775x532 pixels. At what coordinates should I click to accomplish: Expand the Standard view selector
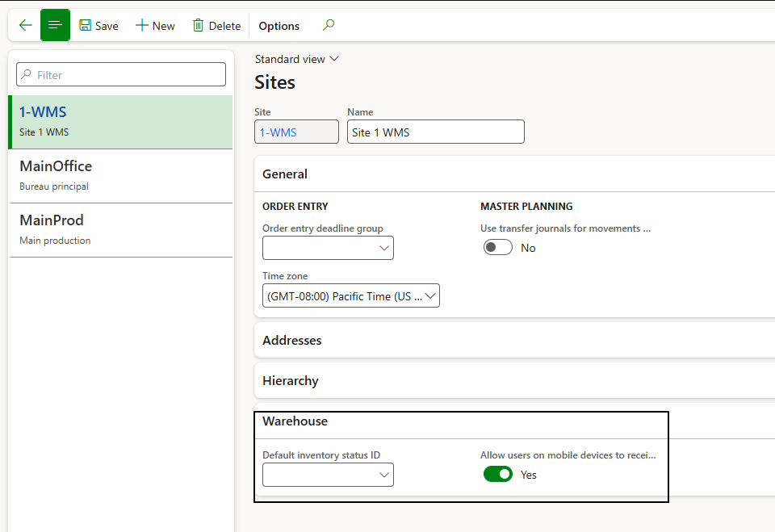tap(297, 59)
